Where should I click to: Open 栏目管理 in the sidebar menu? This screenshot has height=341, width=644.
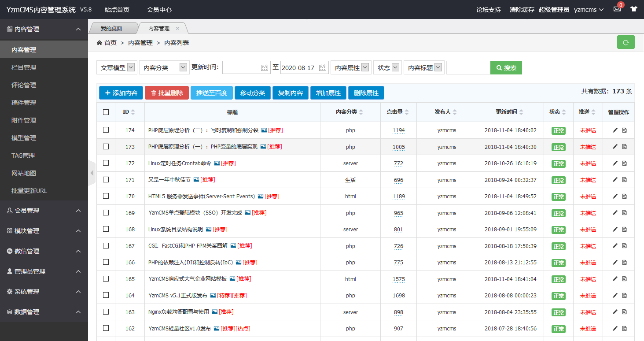click(x=24, y=67)
